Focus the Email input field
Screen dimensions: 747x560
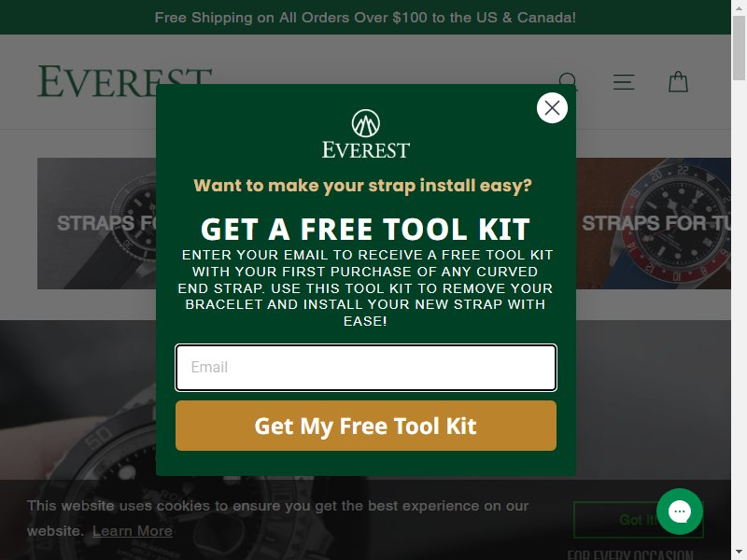click(365, 367)
